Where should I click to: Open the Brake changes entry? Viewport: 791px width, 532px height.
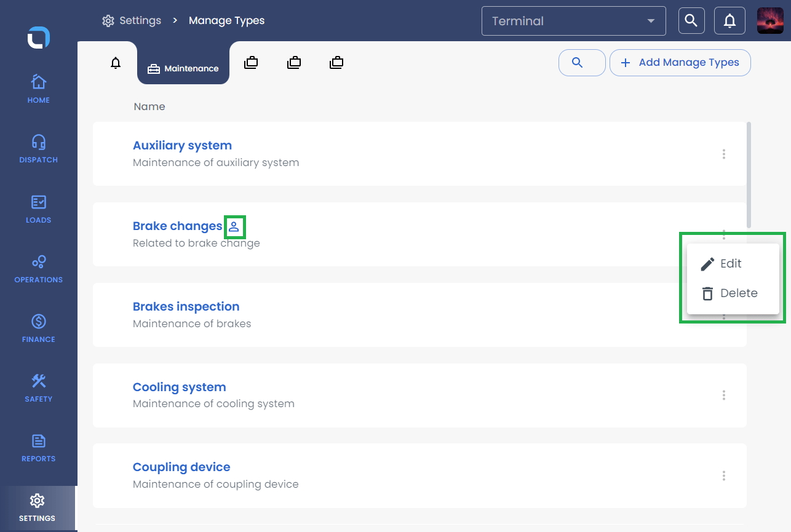(x=177, y=226)
